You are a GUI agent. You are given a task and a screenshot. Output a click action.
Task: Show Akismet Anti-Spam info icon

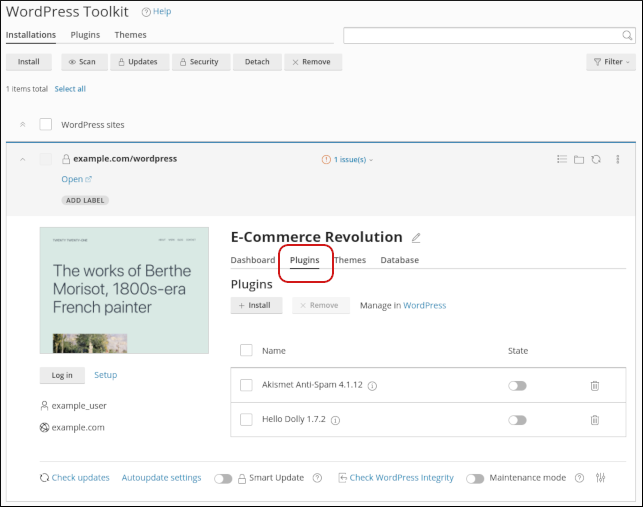(x=372, y=386)
